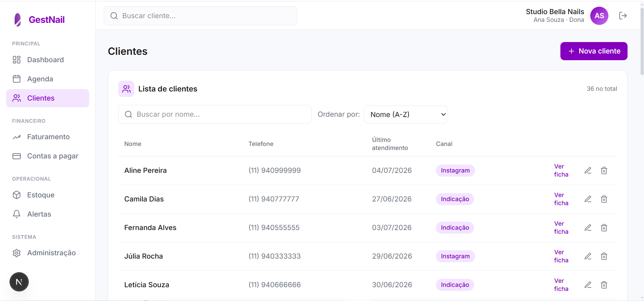644x301 pixels.
Task: Edit Fernanda Alves with pencil icon
Action: click(x=588, y=228)
